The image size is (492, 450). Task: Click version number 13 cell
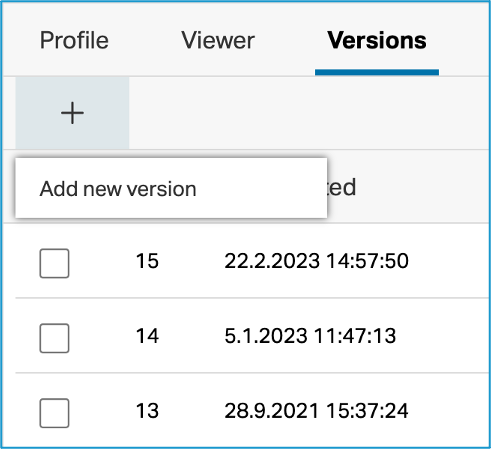[x=147, y=411]
